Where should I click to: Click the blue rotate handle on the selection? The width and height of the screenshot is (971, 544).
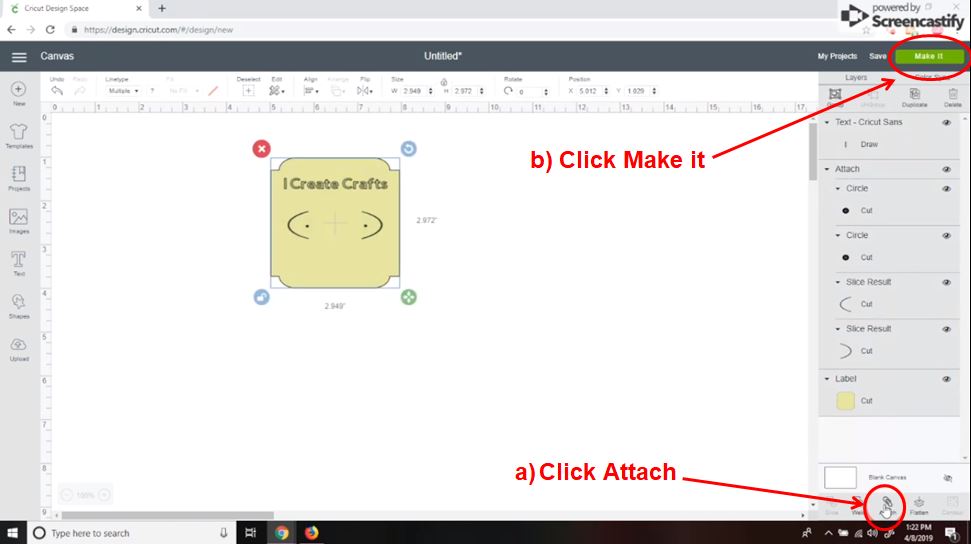(408, 149)
